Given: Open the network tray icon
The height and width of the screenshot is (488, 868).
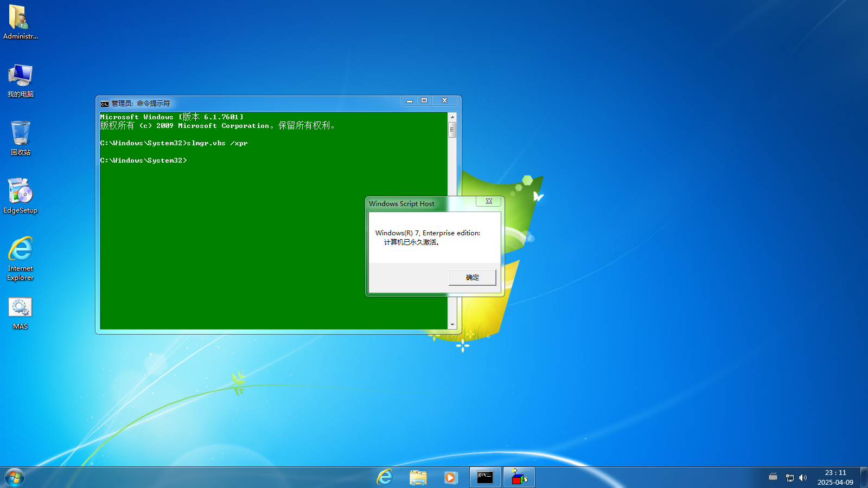Looking at the screenshot, I should 789,478.
